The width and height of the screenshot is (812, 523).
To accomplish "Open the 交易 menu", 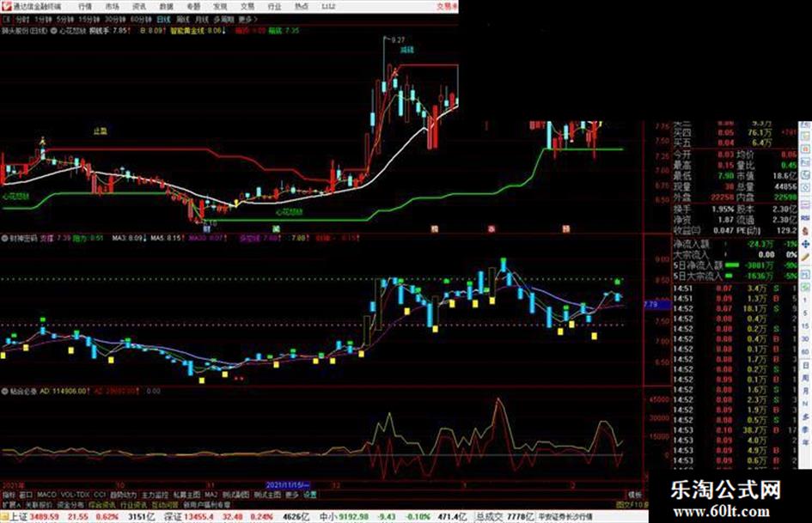I will coord(247,6).
